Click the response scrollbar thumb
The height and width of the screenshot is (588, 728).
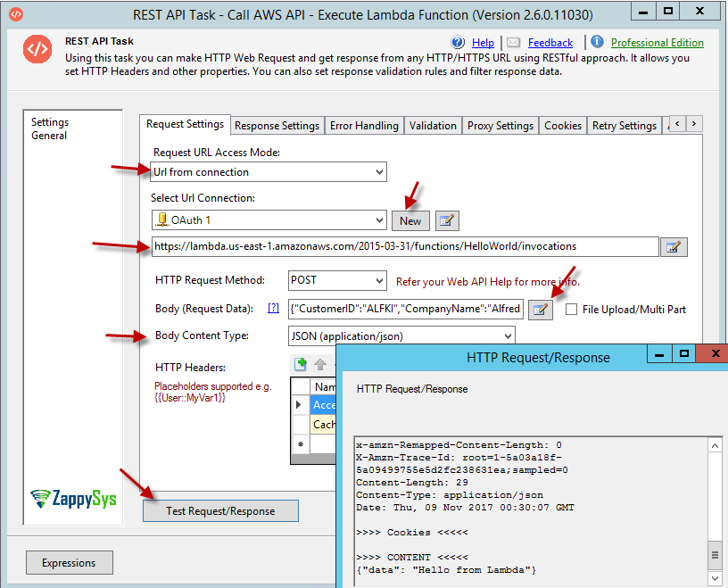[x=715, y=555]
